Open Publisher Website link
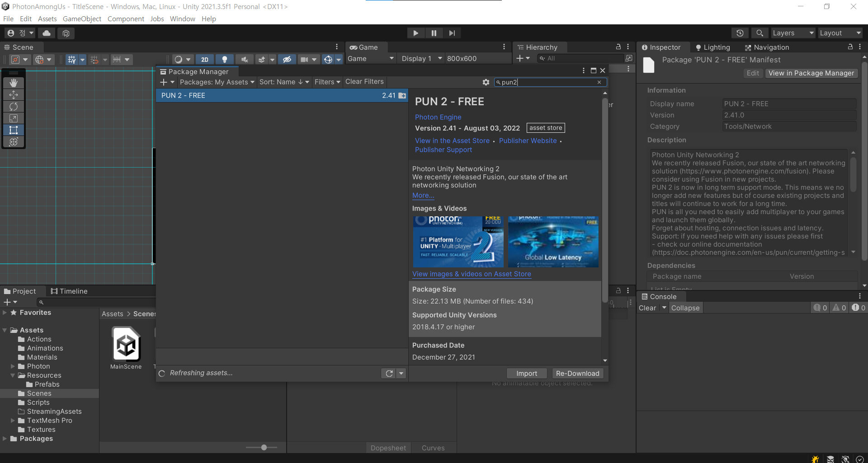868x463 pixels. coord(528,140)
